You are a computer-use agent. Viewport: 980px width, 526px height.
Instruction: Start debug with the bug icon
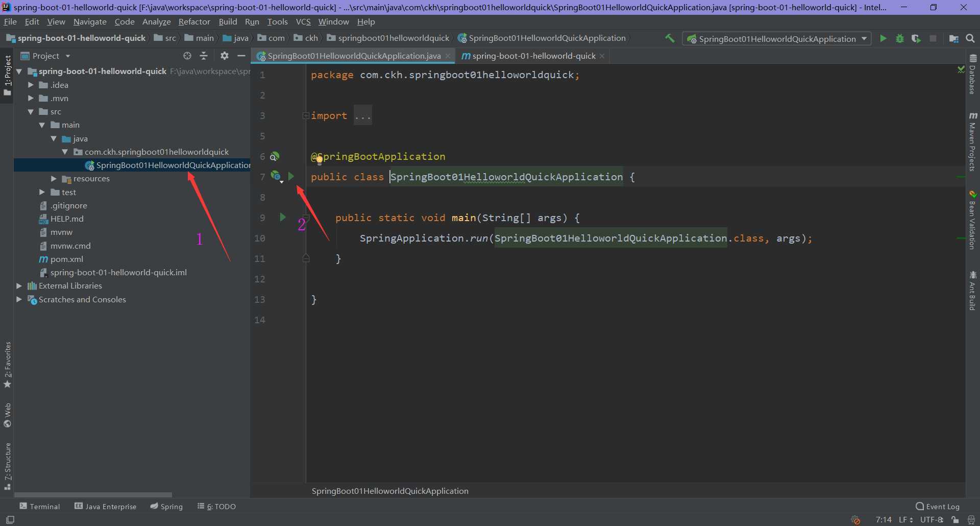pyautogui.click(x=900, y=38)
